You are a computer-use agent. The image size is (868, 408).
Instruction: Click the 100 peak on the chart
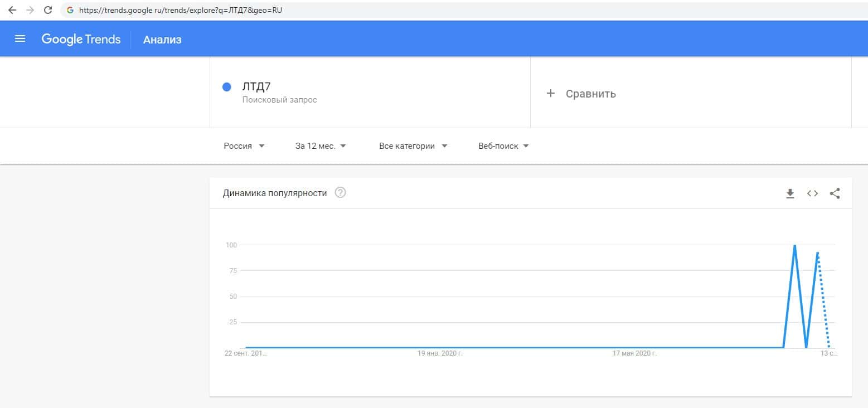pos(794,246)
